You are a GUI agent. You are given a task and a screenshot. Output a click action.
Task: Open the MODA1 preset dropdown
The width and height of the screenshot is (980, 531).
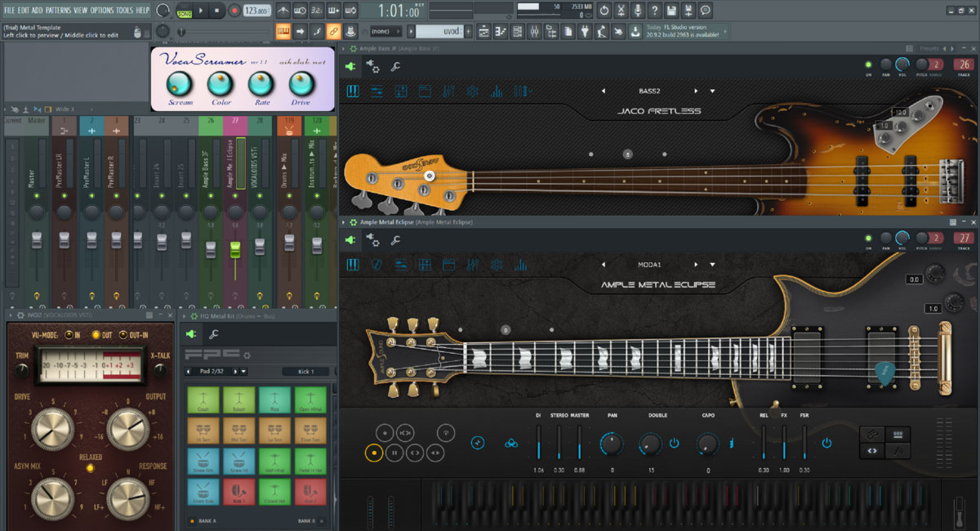[712, 265]
